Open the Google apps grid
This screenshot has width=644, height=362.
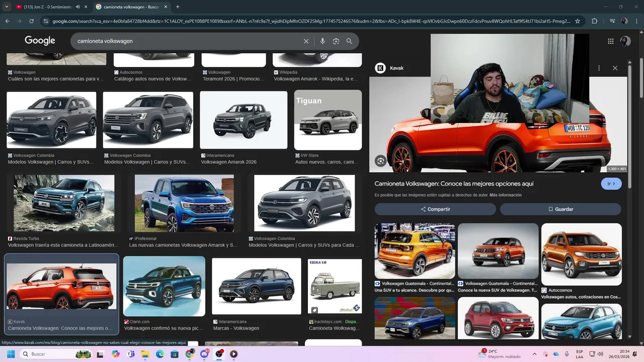(x=611, y=41)
